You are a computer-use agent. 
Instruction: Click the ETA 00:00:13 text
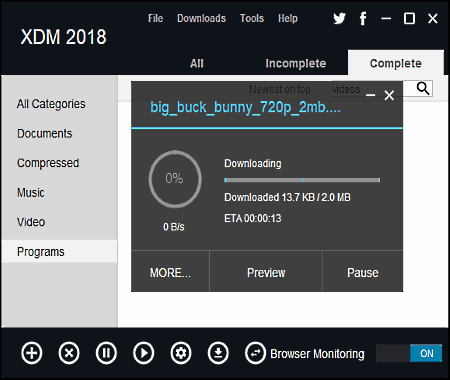point(253,218)
